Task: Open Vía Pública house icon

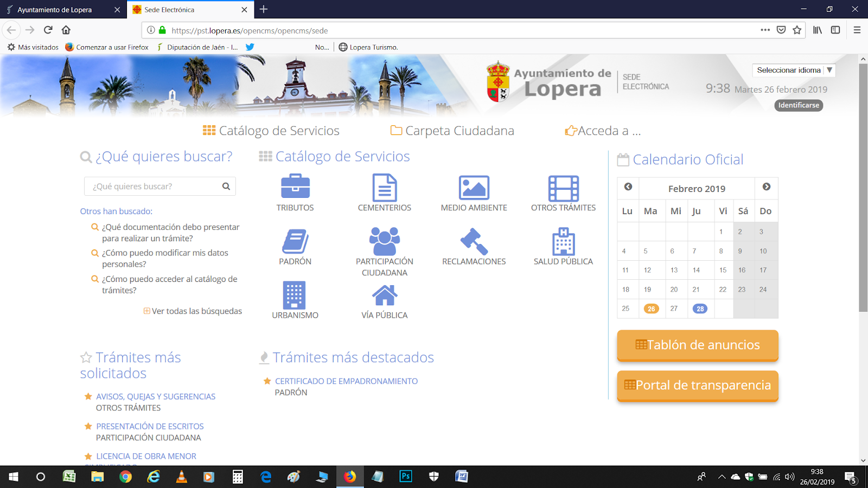Action: pos(384,294)
